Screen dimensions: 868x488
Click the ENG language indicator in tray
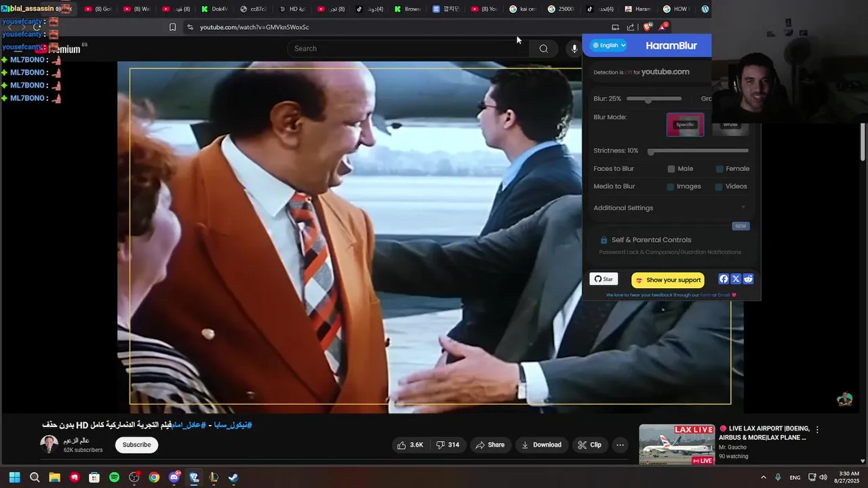click(x=795, y=478)
